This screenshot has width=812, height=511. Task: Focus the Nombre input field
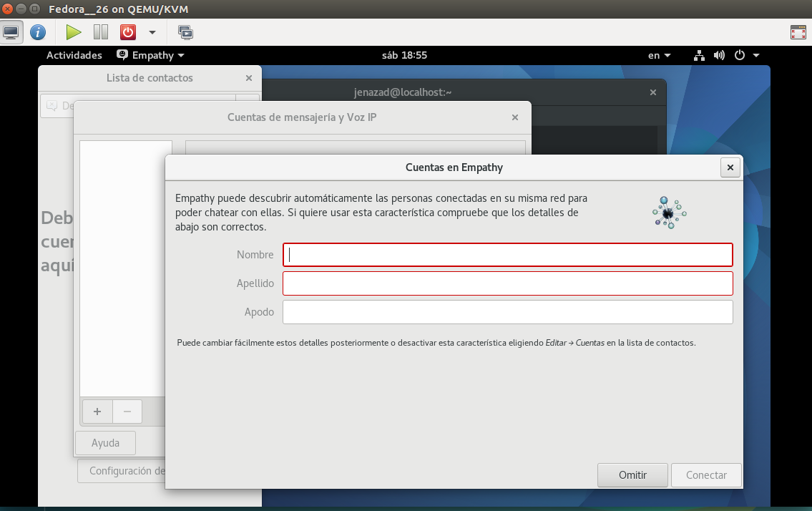point(507,255)
